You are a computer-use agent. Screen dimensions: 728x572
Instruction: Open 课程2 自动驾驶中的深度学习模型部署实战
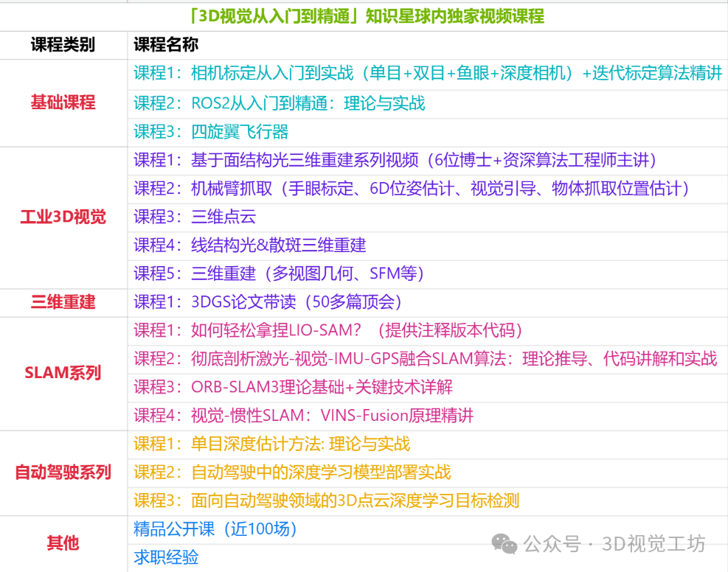[428, 472]
